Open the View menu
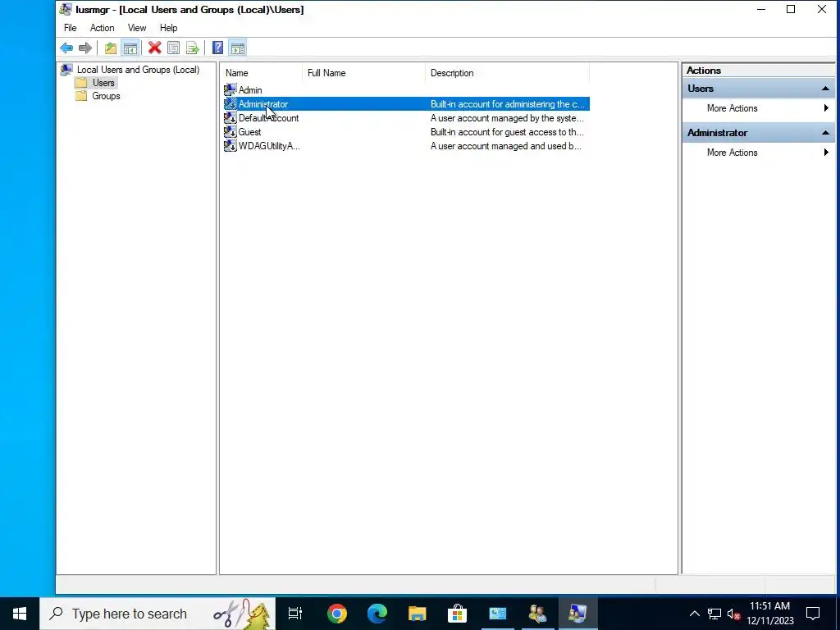The height and width of the screenshot is (630, 840). click(x=137, y=28)
